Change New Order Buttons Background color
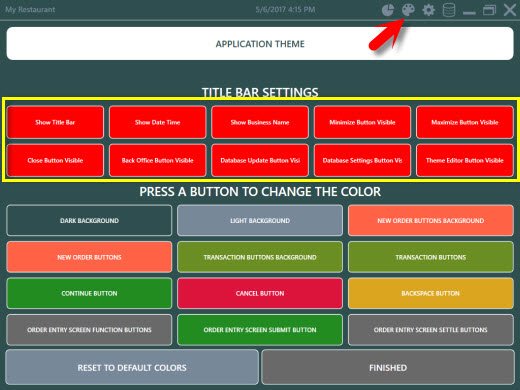The width and height of the screenshot is (520, 390). tap(431, 221)
